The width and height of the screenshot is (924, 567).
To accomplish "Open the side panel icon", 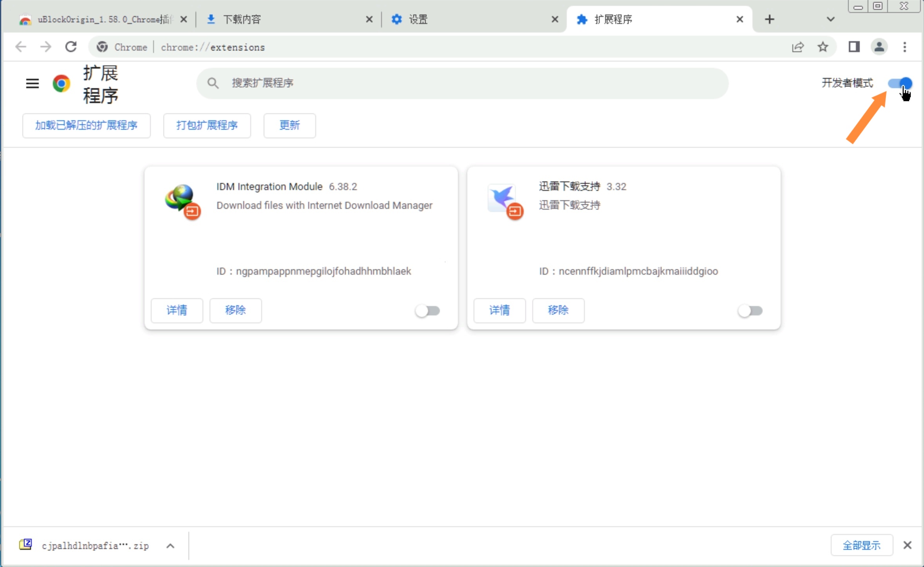I will (x=854, y=47).
